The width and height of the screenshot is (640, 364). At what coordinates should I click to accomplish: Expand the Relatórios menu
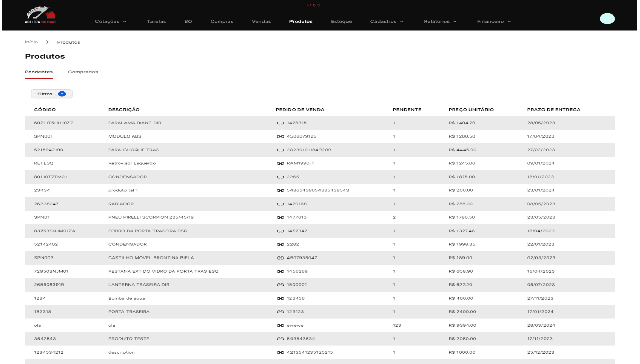(x=440, y=21)
